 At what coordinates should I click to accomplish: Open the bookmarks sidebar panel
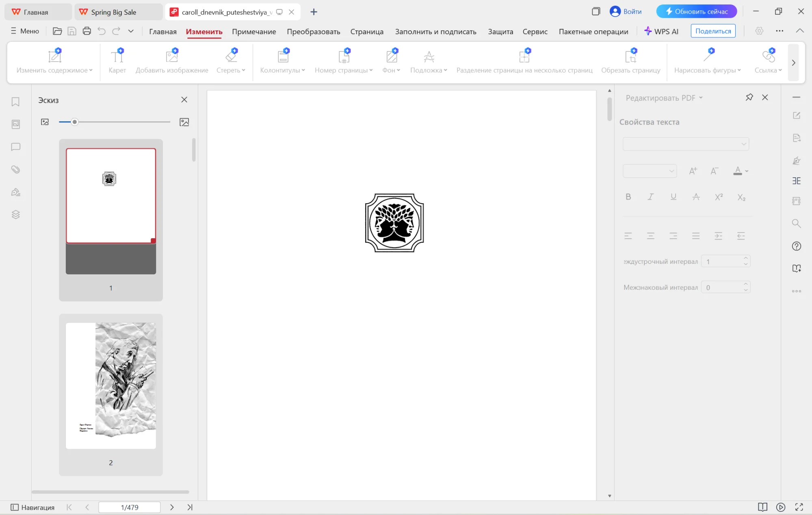[15, 102]
